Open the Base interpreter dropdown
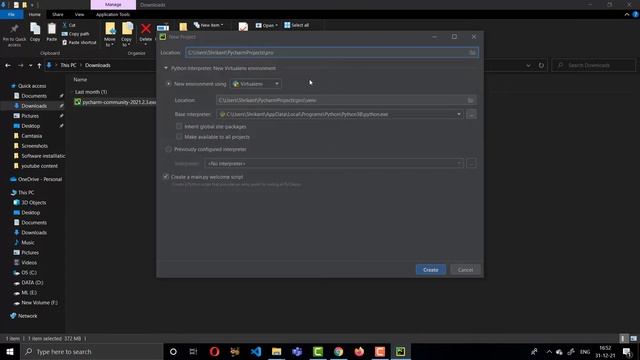 pyautogui.click(x=459, y=114)
